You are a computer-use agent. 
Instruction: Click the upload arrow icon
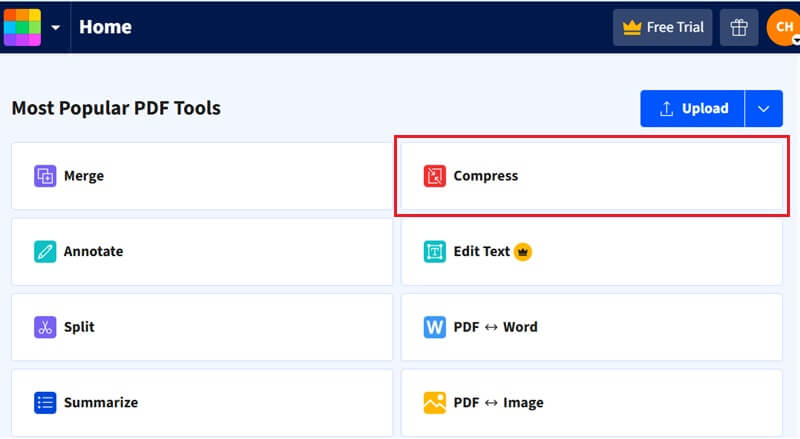[666, 108]
